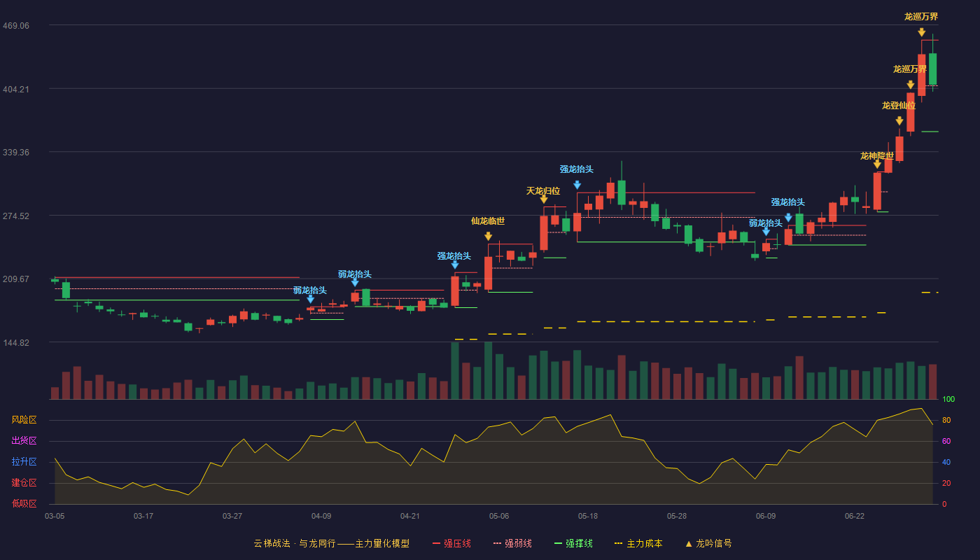Click the 仙龙临世 signal arrow marker
This screenshot has width=980, height=560.
488,237
